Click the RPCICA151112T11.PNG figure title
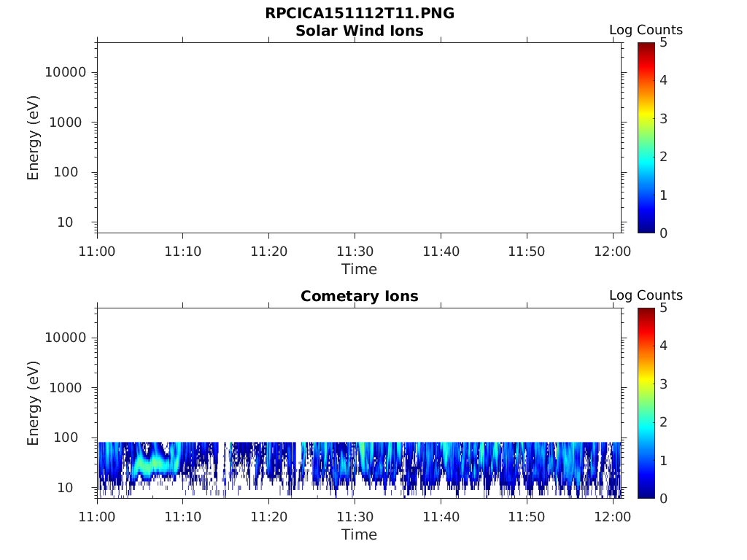The image size is (747, 560). click(360, 13)
